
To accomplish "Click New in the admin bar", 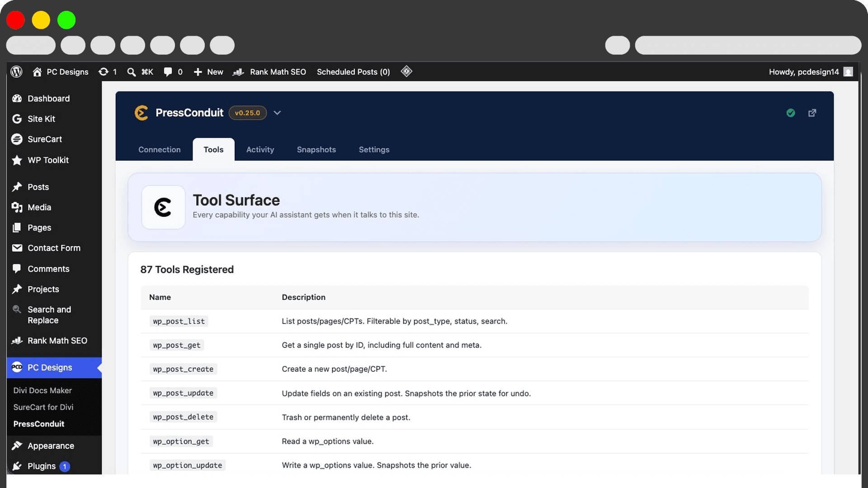I will click(x=208, y=72).
